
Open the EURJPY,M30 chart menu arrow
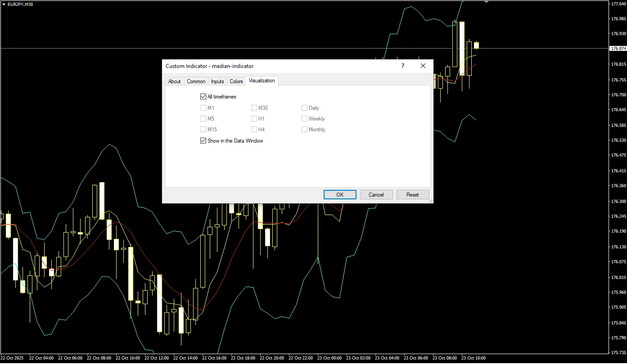pyautogui.click(x=4, y=4)
